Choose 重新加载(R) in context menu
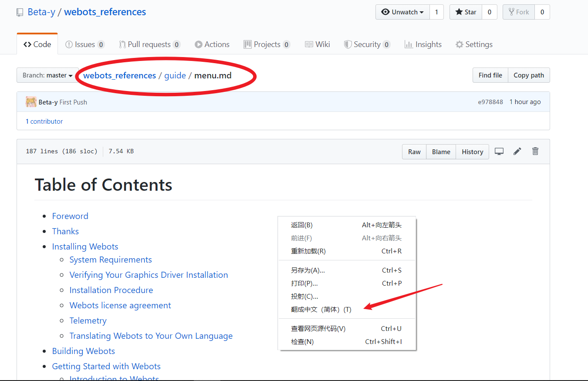Image resolution: width=588 pixels, height=381 pixels. pos(347,251)
